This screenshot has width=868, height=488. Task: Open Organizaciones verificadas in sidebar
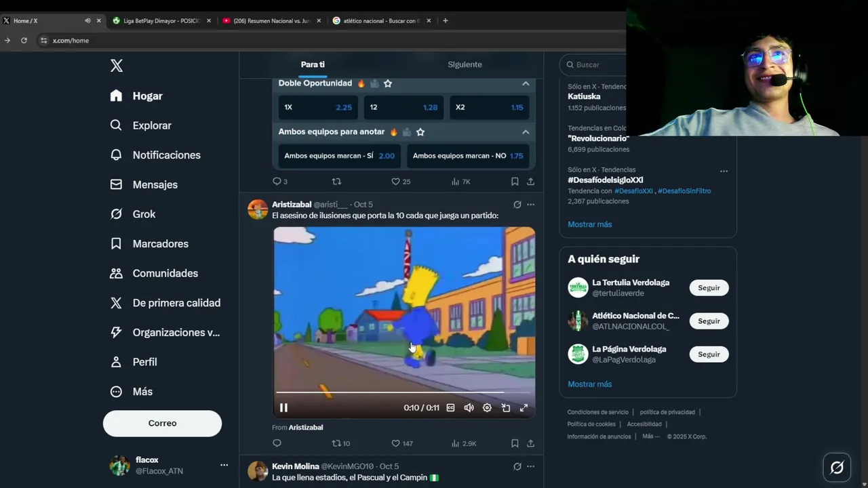point(165,333)
